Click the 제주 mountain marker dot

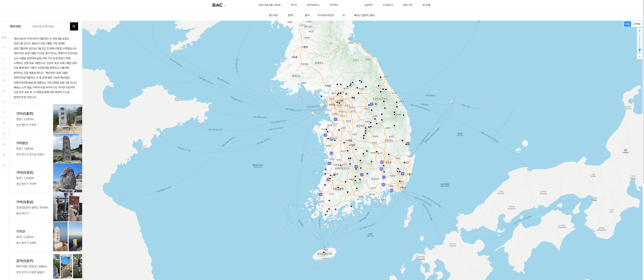[x=324, y=252]
